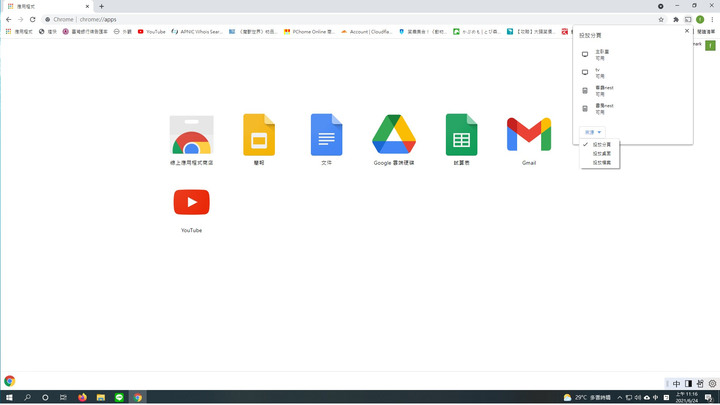Cast to the second nest speaker

click(633, 108)
